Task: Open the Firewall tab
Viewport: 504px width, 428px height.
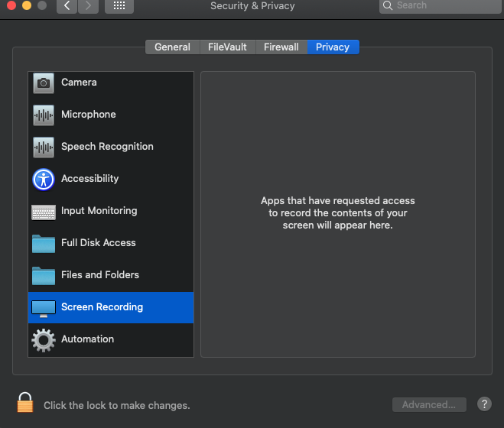Action: (x=281, y=47)
